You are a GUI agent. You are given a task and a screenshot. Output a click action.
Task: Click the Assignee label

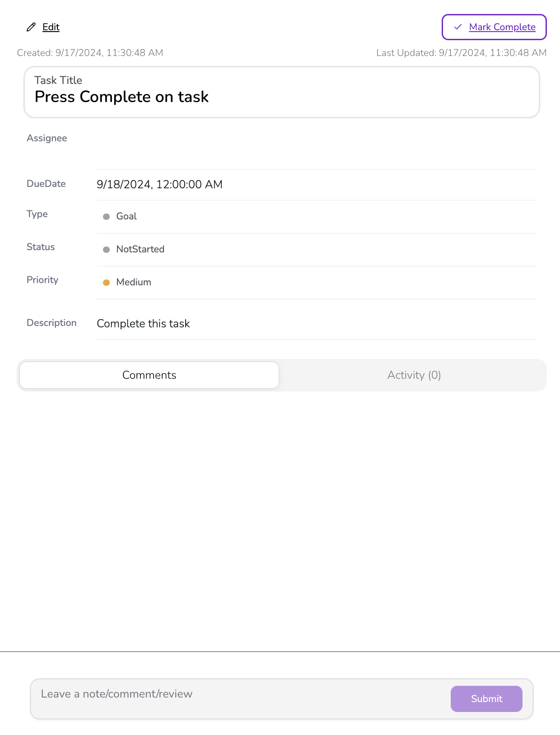coord(47,138)
